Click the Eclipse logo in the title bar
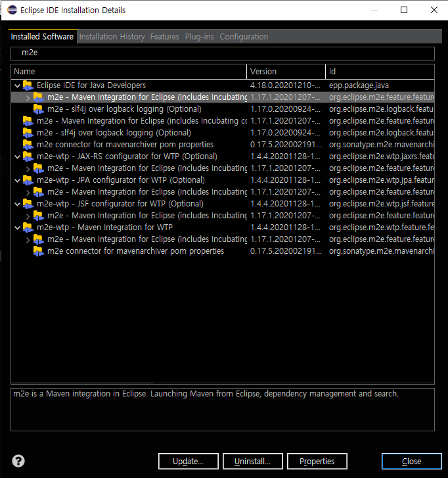Screen dimensions: 448x478 (x=12, y=10)
